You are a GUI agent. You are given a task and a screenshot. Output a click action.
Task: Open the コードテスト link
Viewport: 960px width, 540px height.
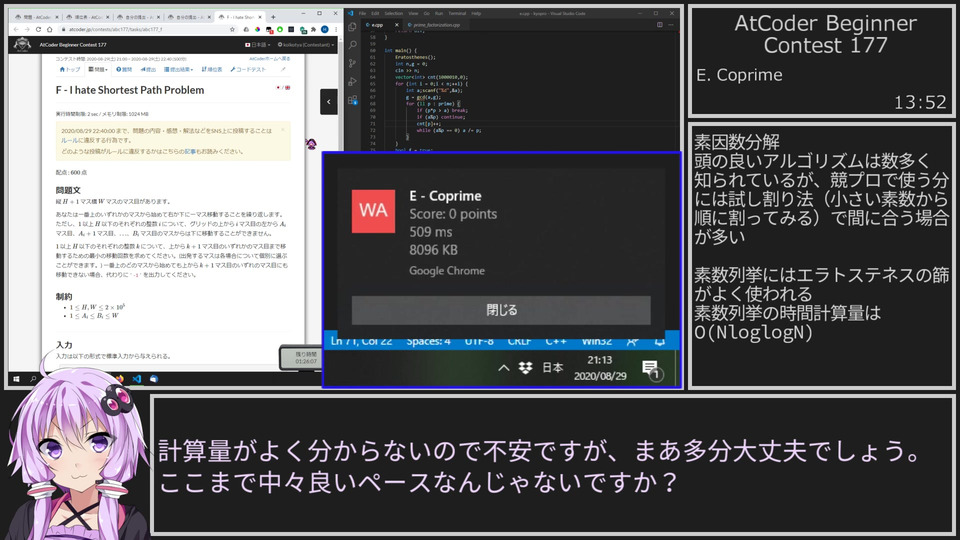[248, 70]
